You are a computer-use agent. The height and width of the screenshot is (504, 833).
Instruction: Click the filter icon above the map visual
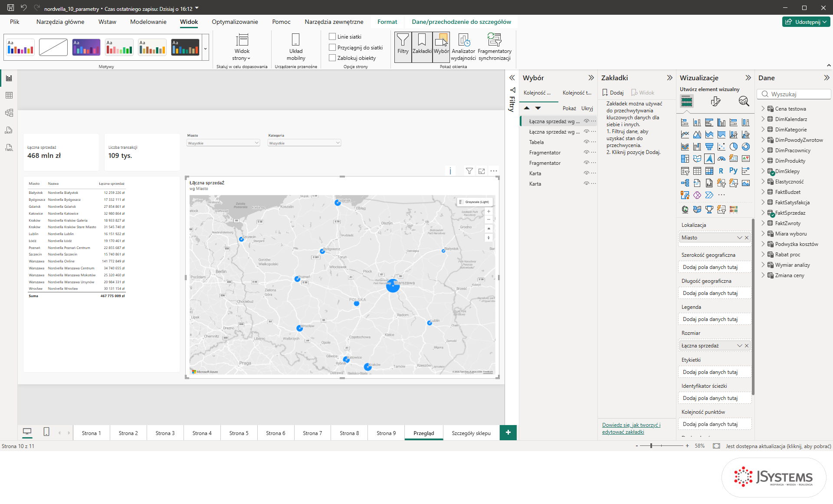(x=469, y=171)
